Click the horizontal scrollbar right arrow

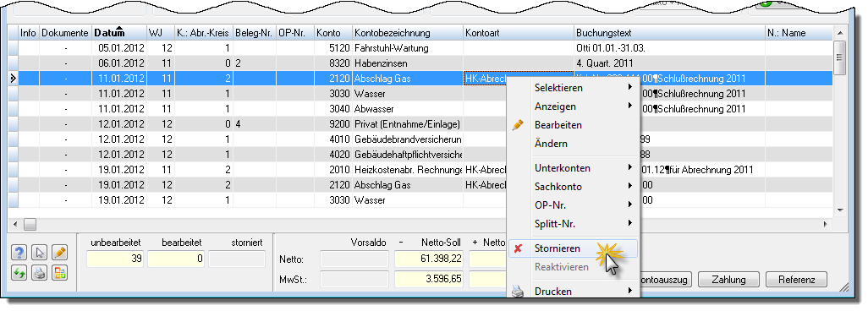826,224
